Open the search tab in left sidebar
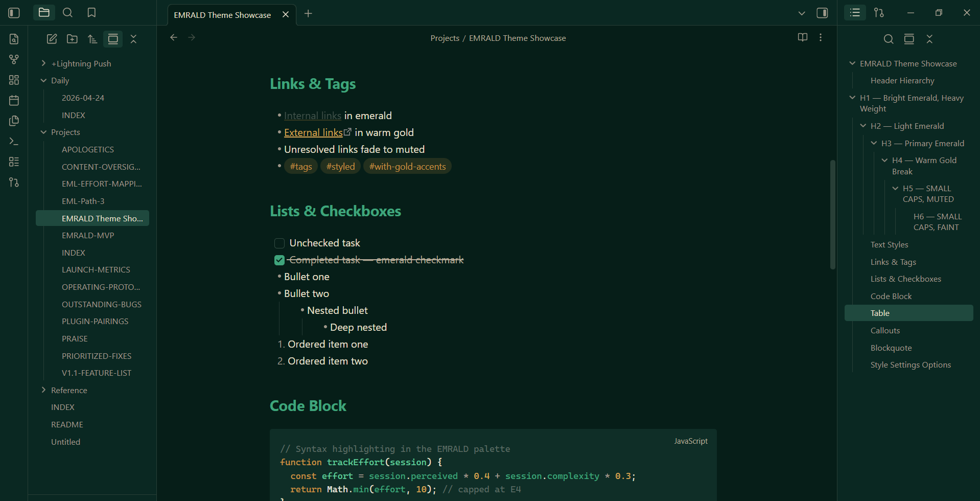 (67, 13)
